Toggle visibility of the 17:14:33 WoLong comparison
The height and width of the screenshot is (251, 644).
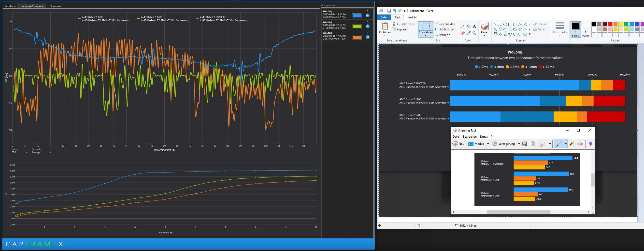(x=368, y=26)
